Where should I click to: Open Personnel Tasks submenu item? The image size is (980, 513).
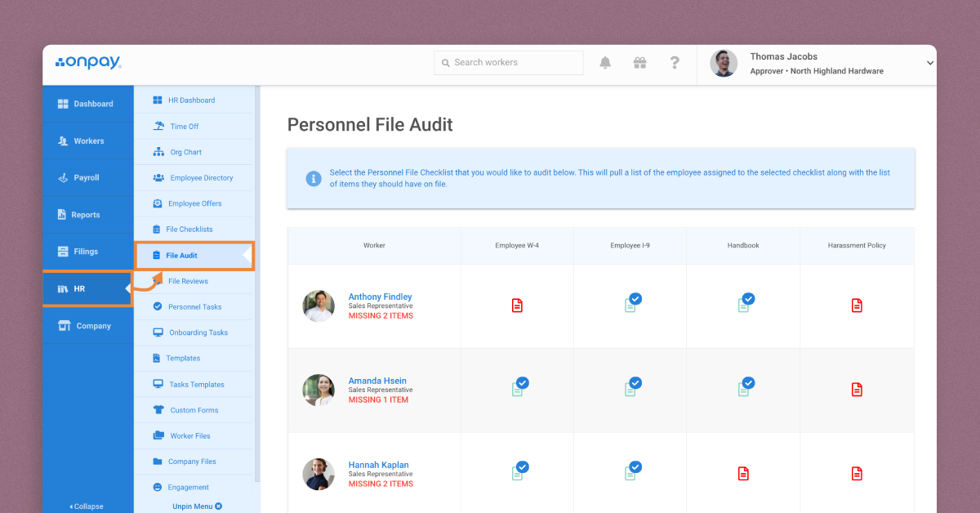(194, 307)
